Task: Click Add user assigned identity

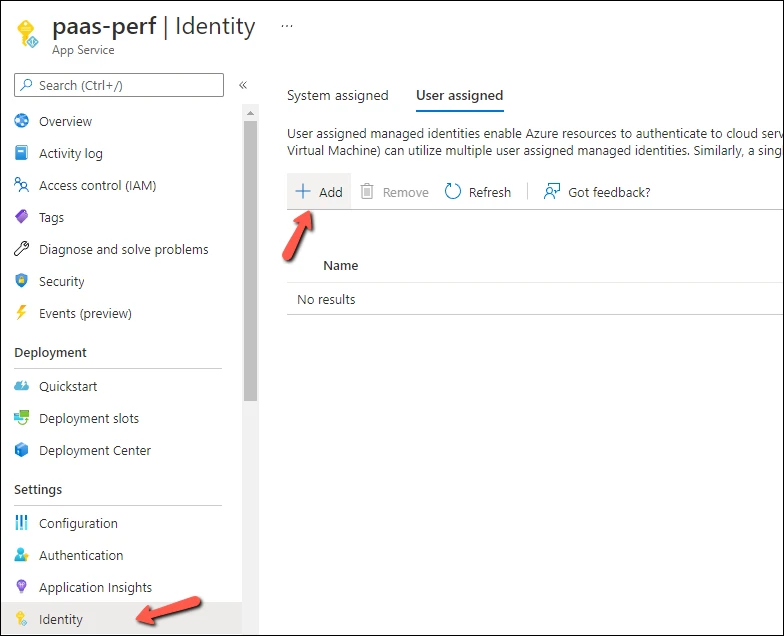Action: point(319,192)
